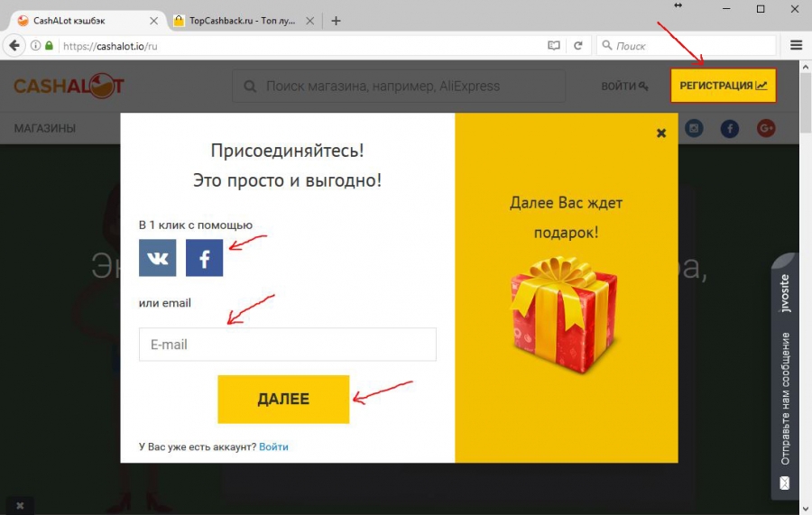Go back with the browser back arrow
Image resolution: width=812 pixels, height=515 pixels.
point(14,46)
